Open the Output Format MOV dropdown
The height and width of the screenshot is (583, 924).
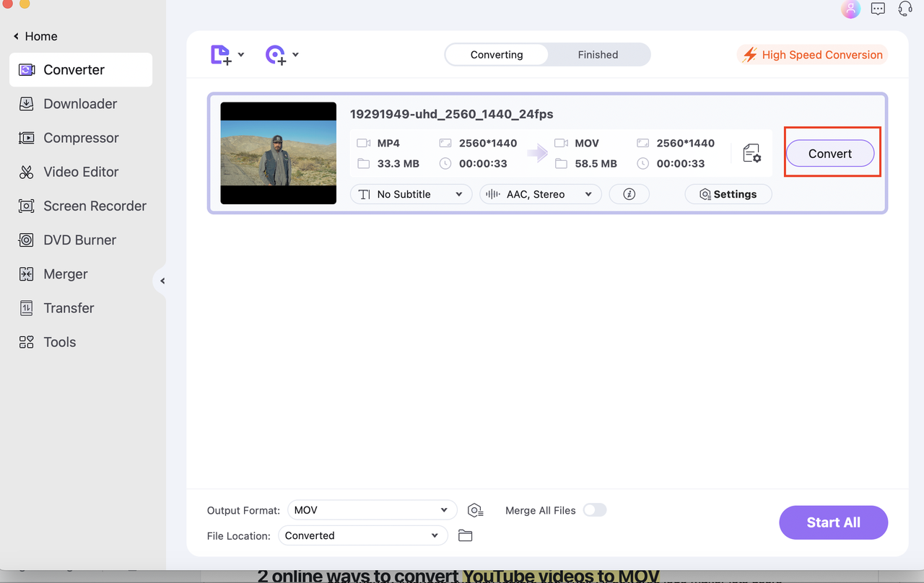[x=372, y=509]
